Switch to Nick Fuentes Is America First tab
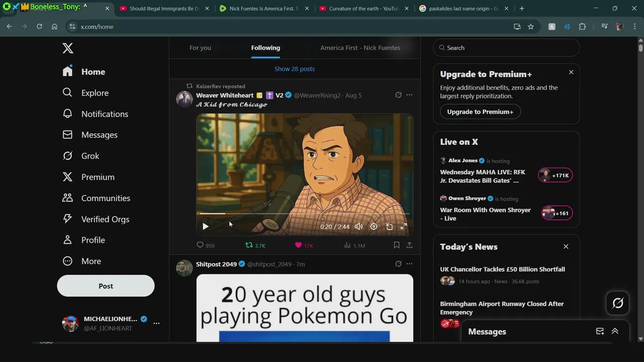The image size is (644, 362). point(264,9)
